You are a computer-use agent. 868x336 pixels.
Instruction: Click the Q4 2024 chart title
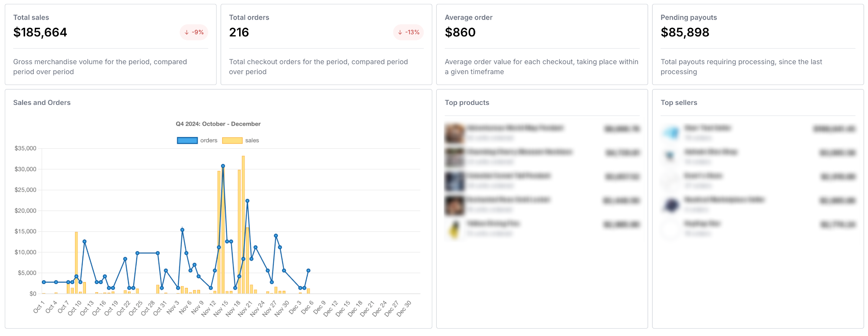click(218, 124)
